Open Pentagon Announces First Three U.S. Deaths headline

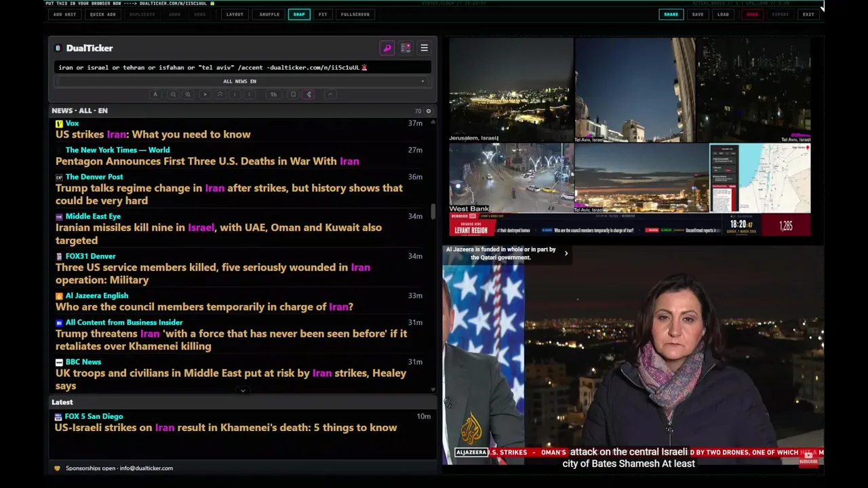coord(208,161)
